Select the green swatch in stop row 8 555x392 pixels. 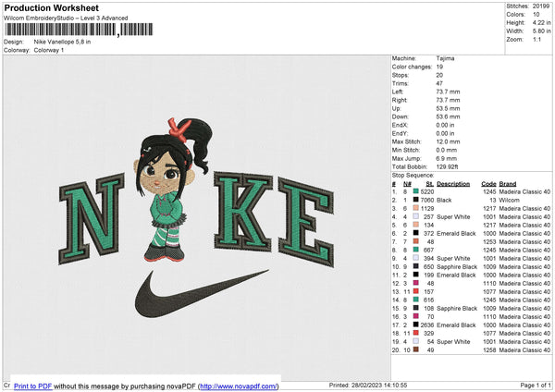[416, 250]
